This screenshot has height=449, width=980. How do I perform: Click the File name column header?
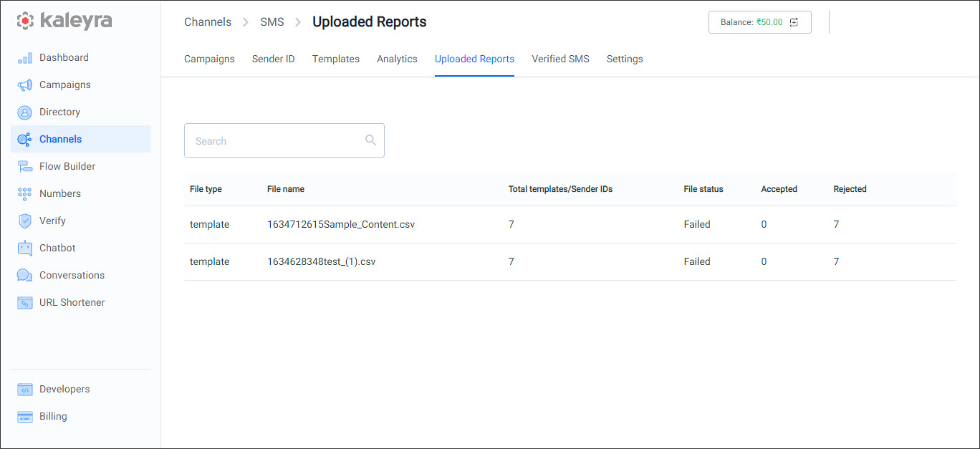[x=286, y=189]
